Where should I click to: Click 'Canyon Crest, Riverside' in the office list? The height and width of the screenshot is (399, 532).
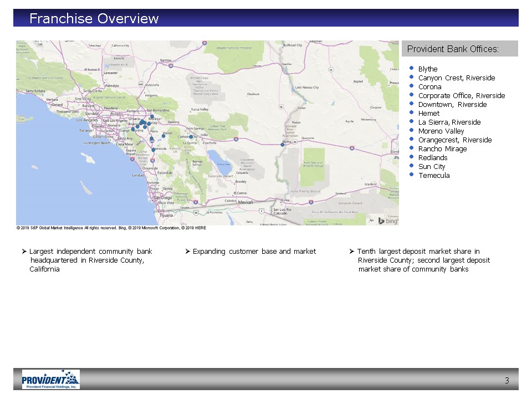tap(457, 78)
